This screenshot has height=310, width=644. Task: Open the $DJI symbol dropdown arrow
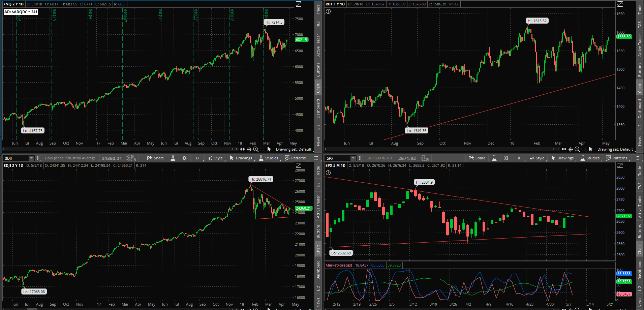(31, 158)
